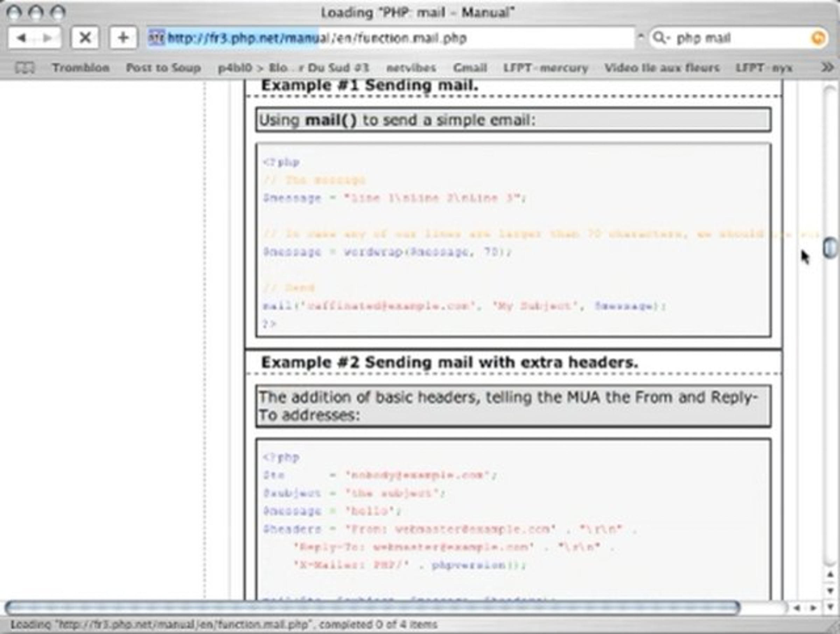Click the 'Reply-To: webmaster@example.com' code line
Viewport: 840px width, 634px height.
coord(454,547)
